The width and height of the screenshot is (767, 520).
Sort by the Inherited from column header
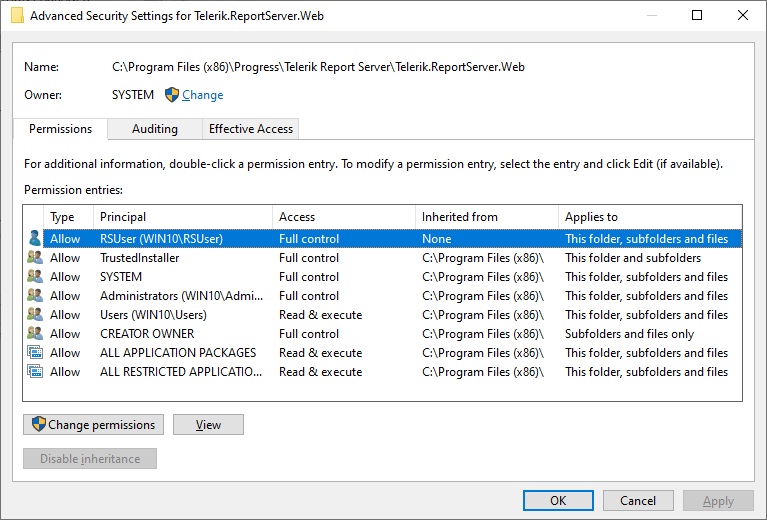pyautogui.click(x=487, y=217)
